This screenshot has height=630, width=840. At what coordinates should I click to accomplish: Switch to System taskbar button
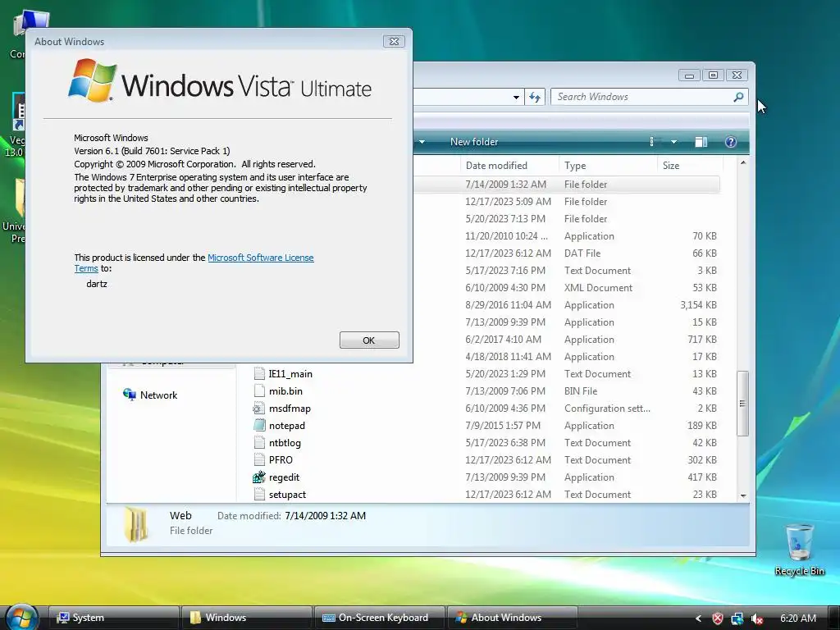[113, 618]
